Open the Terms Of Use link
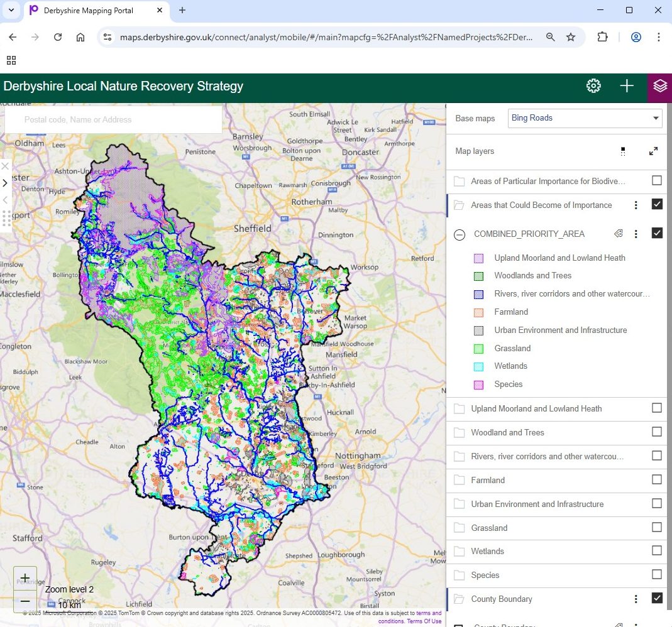Viewport: 672px width, 627px height. 424,621
